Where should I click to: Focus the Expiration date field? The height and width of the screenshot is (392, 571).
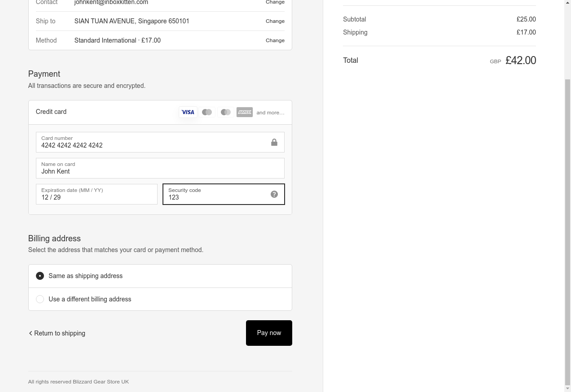tap(97, 194)
